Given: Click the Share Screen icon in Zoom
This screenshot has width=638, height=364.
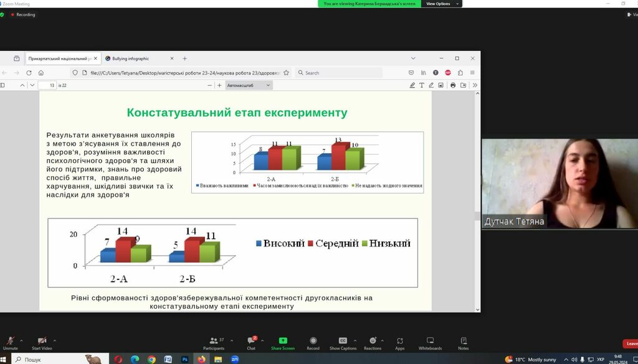Looking at the screenshot, I should coord(283,341).
